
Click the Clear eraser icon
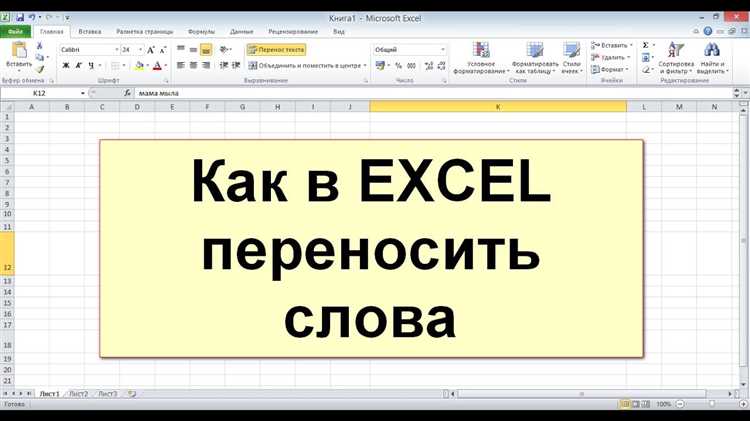click(x=645, y=70)
